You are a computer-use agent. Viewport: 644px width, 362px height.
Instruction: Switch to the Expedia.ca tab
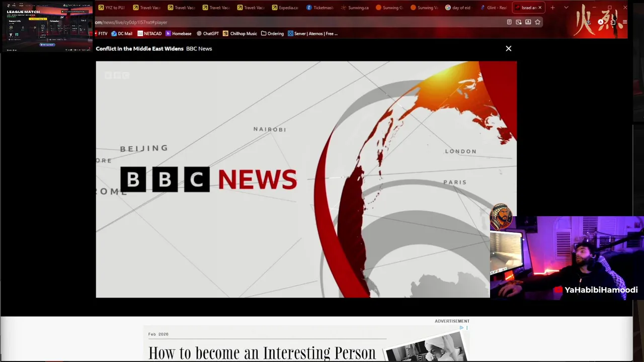coord(285,8)
